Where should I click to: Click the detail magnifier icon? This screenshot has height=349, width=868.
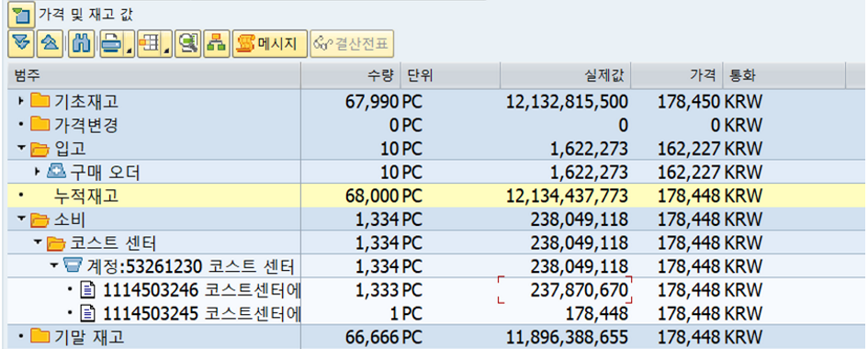pyautogui.click(x=188, y=44)
